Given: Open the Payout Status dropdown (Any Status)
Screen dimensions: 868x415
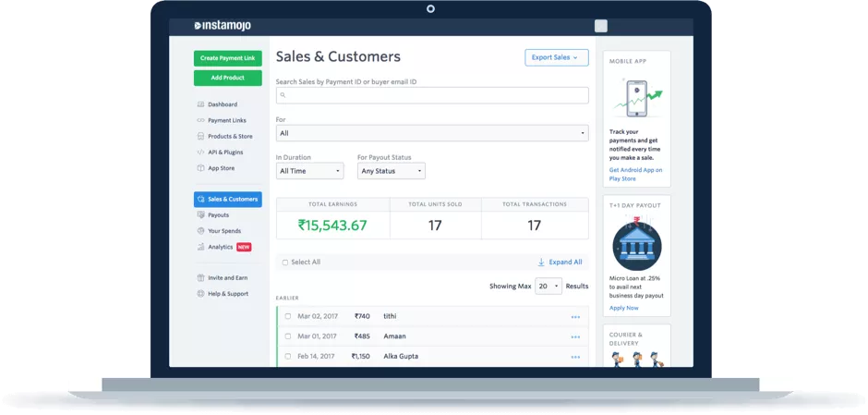Looking at the screenshot, I should (392, 171).
